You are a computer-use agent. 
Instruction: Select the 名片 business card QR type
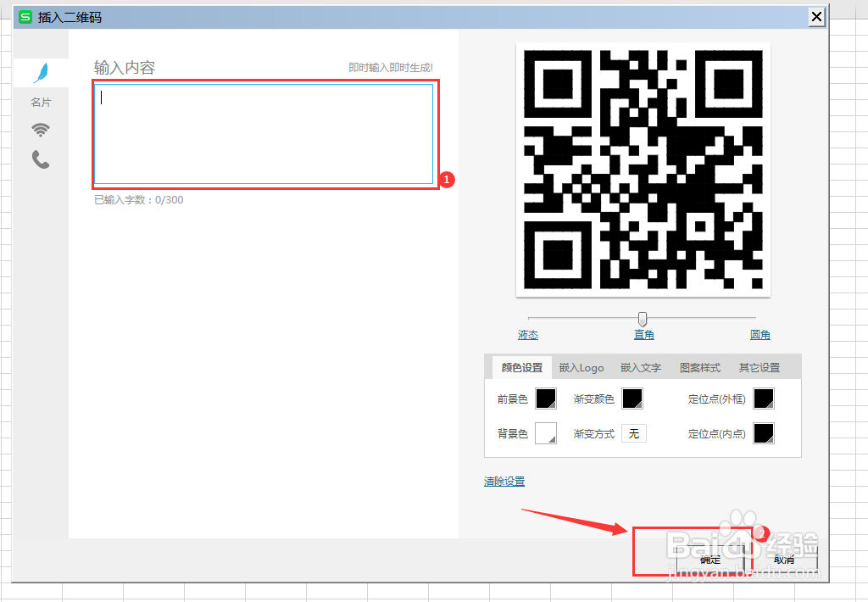point(40,102)
